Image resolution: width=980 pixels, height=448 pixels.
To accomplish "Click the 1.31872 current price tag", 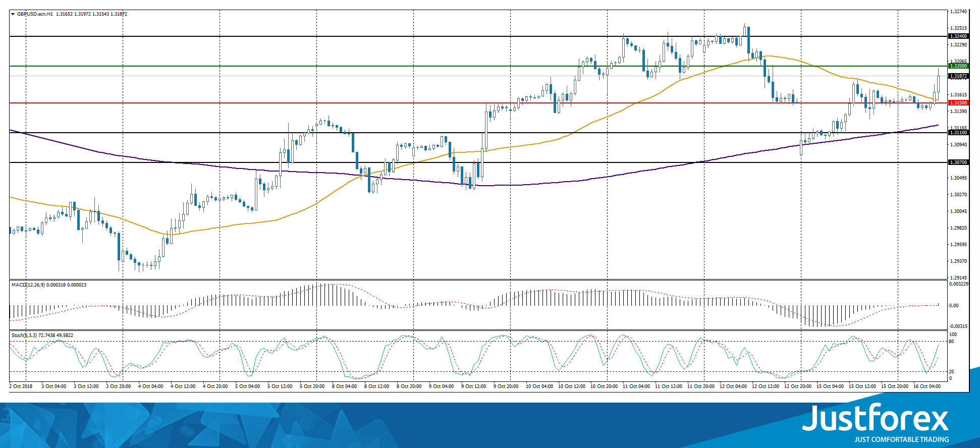I will (958, 76).
